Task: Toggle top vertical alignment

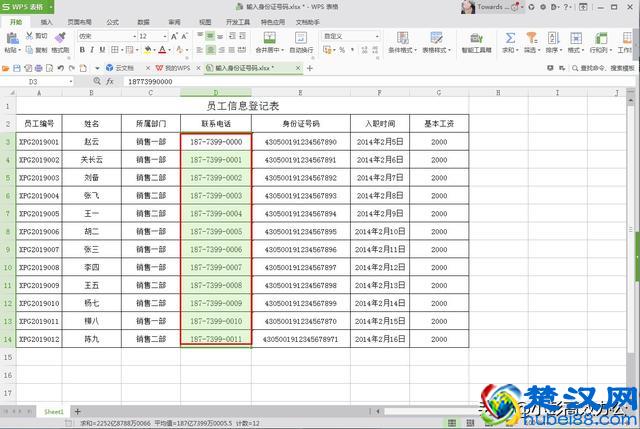Action: 200,36
